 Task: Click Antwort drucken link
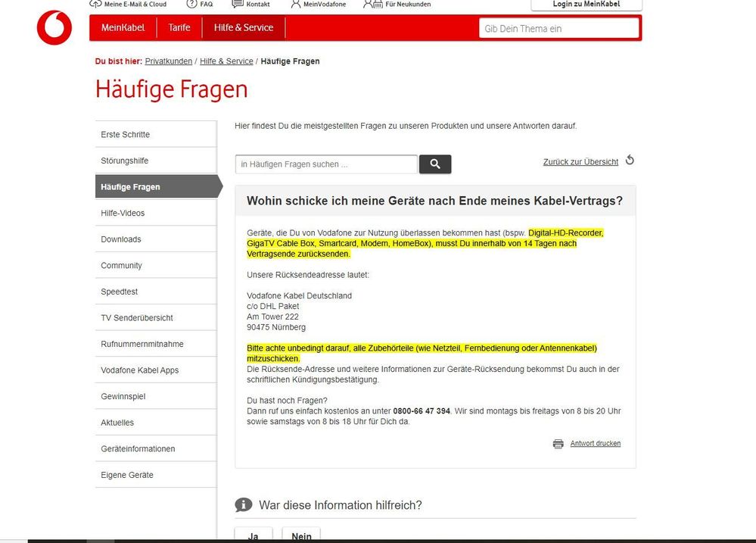[596, 443]
